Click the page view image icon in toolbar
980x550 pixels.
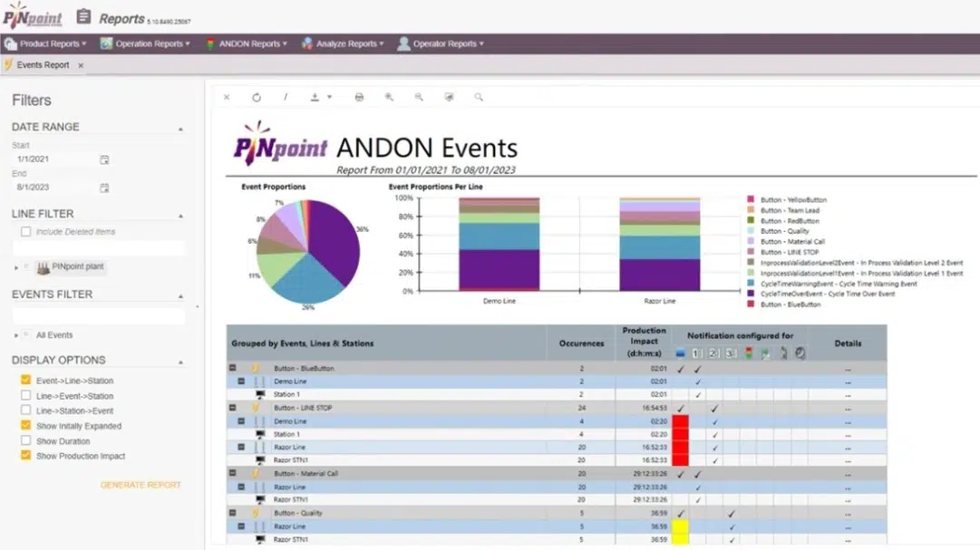click(449, 97)
